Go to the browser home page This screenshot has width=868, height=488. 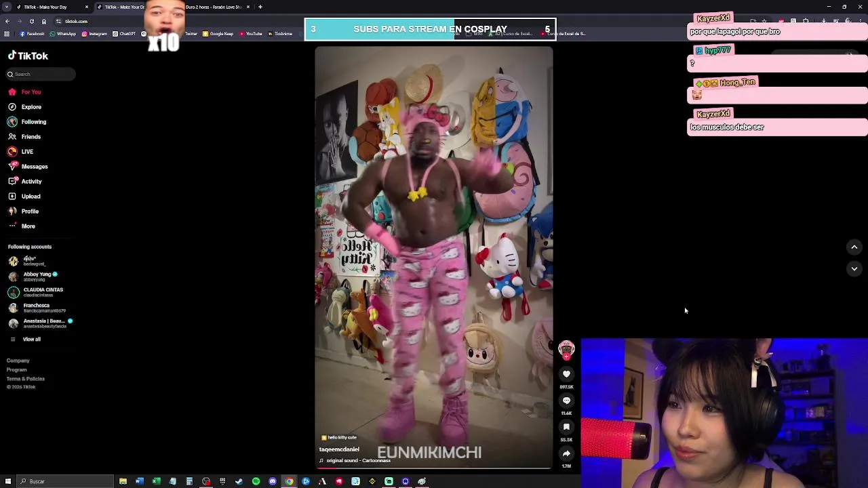pyautogui.click(x=44, y=21)
